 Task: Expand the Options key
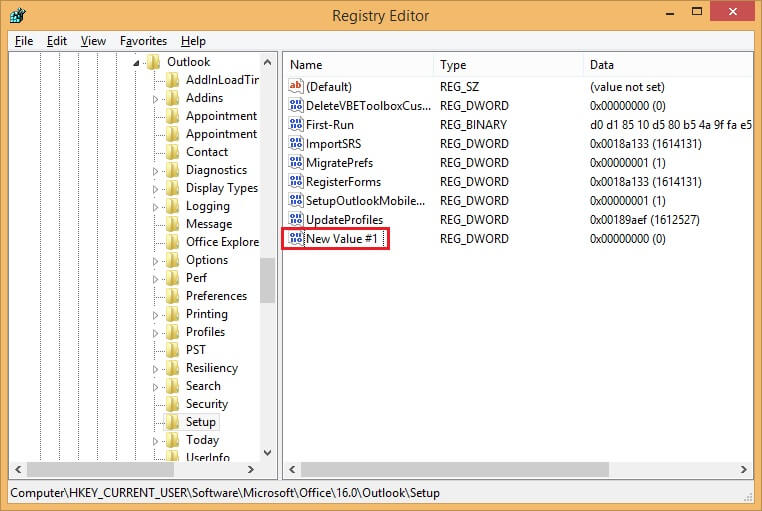155,261
